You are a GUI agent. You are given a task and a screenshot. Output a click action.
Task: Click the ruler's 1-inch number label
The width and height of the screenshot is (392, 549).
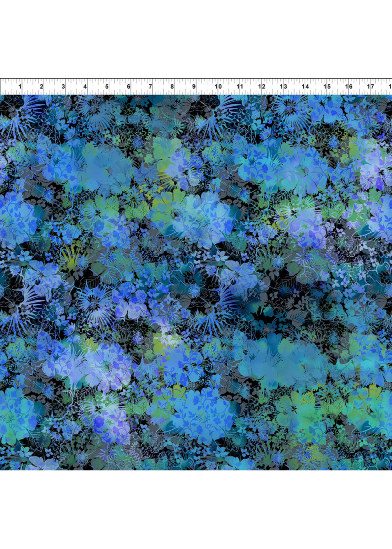(20, 86)
